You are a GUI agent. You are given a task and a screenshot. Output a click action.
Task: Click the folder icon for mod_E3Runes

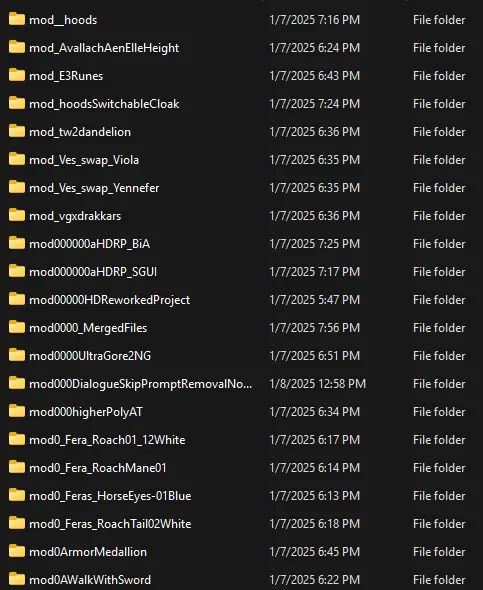[17, 75]
